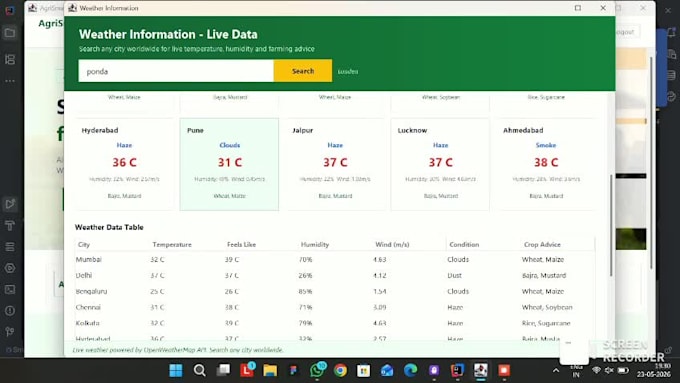Open the purple app on the taskbar
Image resolution: width=680 pixels, height=383 pixels.
coord(434,370)
